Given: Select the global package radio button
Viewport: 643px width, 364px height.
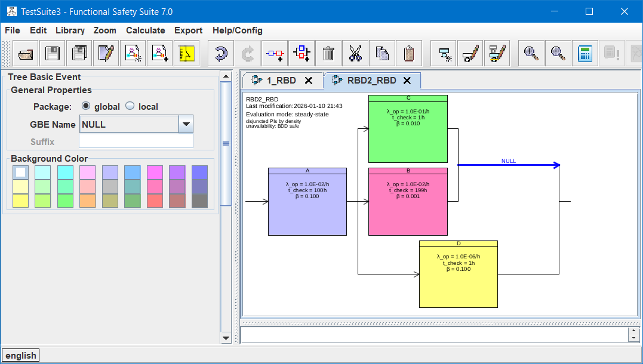Looking at the screenshot, I should point(86,106).
